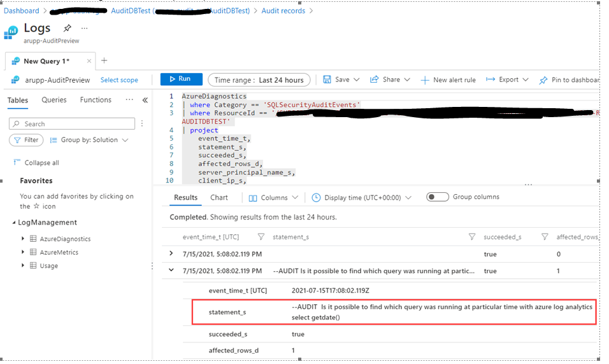Pin the Logs blade with pushpin icon
Image resolution: width=609 pixels, height=364 pixels.
pos(67,28)
